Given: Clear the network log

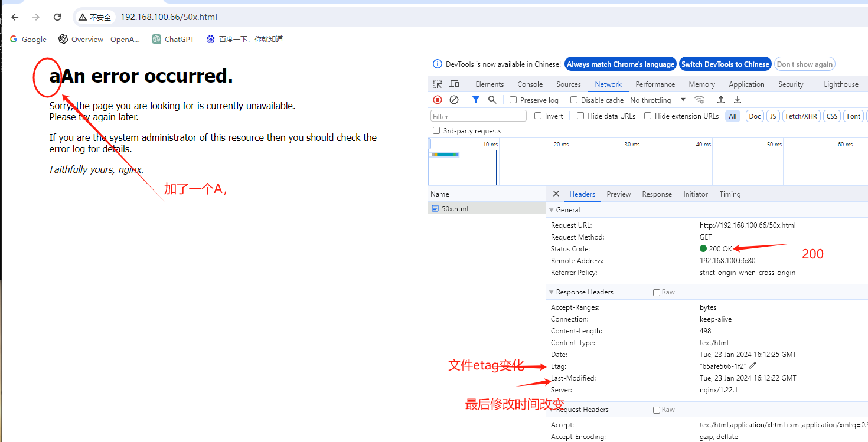Looking at the screenshot, I should (454, 100).
